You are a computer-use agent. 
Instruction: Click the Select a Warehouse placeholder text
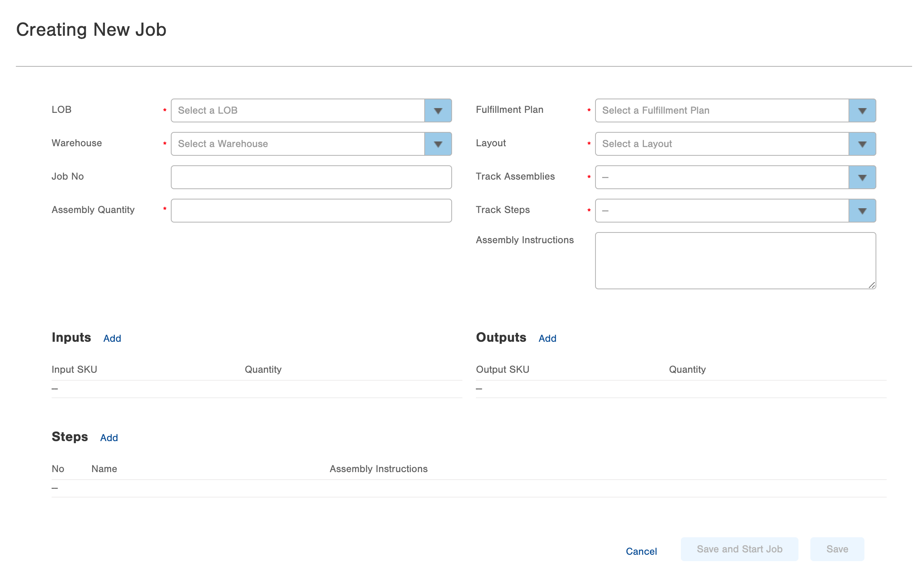tap(223, 144)
